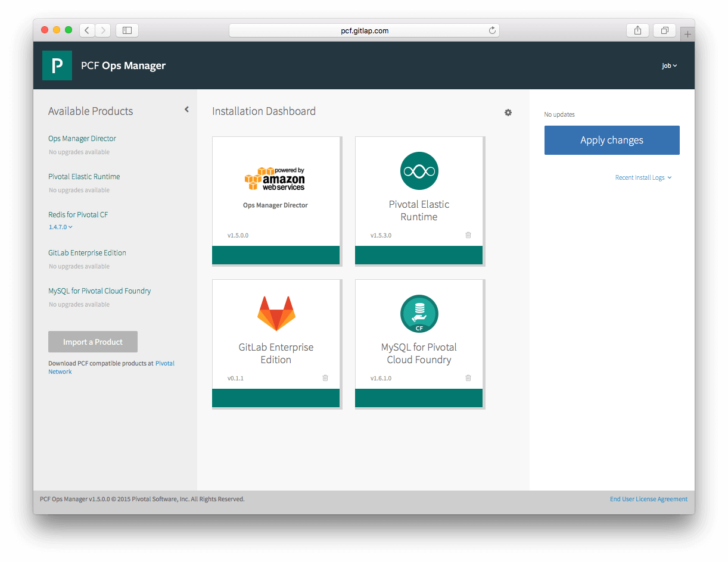Go forward with Safari forward arrow
The width and height of the screenshot is (728, 562).
103,30
